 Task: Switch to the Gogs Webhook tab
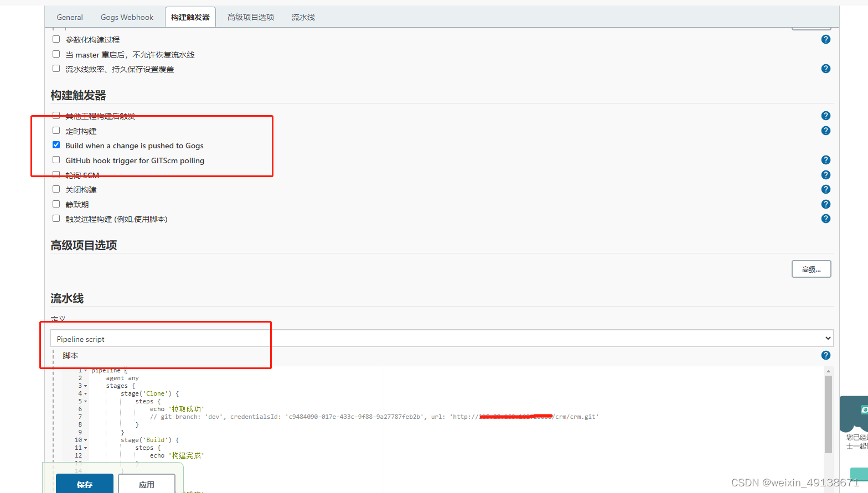pyautogui.click(x=127, y=17)
